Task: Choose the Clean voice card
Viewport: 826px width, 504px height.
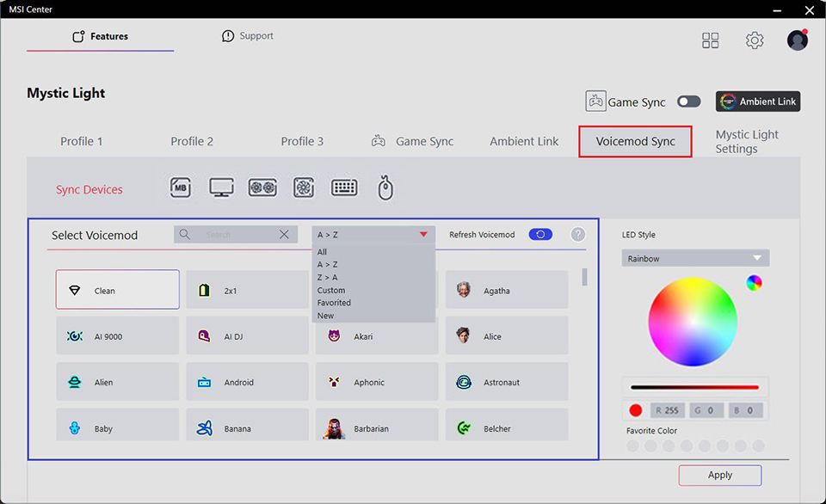Action: click(118, 290)
